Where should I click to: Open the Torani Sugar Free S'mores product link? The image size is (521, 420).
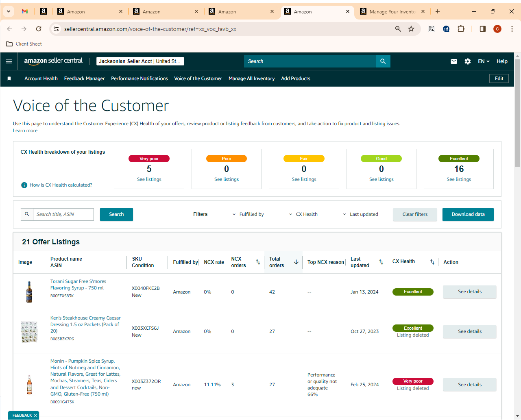pos(78,285)
